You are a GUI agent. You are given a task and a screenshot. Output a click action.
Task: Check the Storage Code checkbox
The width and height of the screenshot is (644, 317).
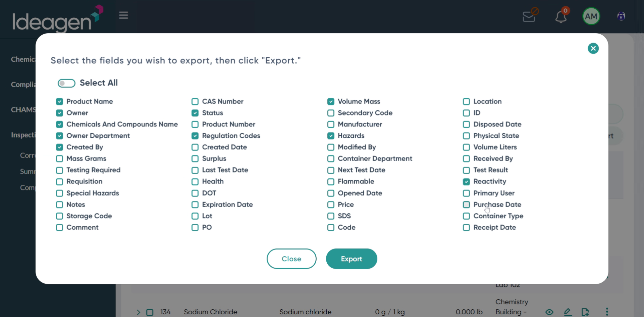tap(59, 216)
